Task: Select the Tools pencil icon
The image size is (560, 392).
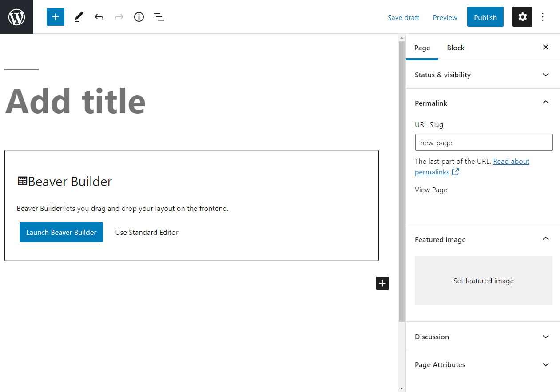Action: point(79,17)
